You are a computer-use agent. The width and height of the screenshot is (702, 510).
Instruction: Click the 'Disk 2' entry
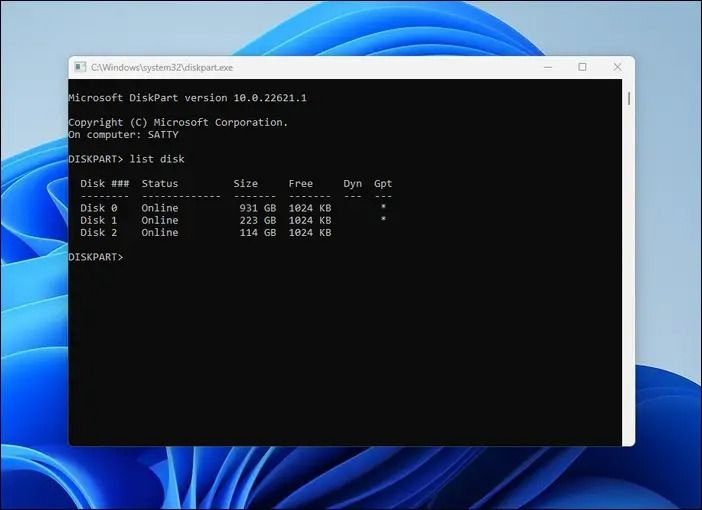click(98, 232)
